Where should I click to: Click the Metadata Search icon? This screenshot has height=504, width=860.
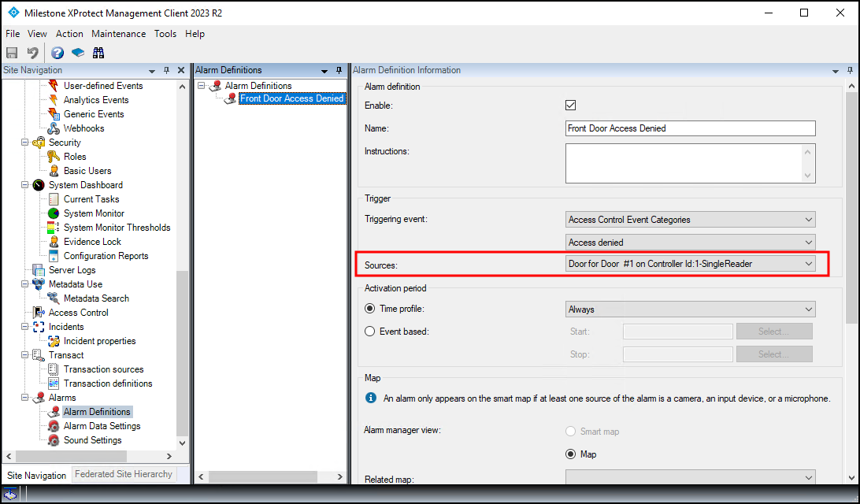click(54, 298)
